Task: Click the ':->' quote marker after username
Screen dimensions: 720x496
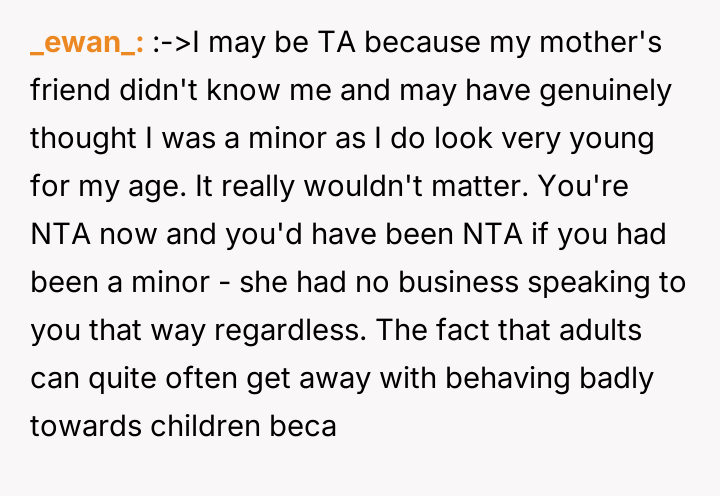Action: [x=171, y=45]
